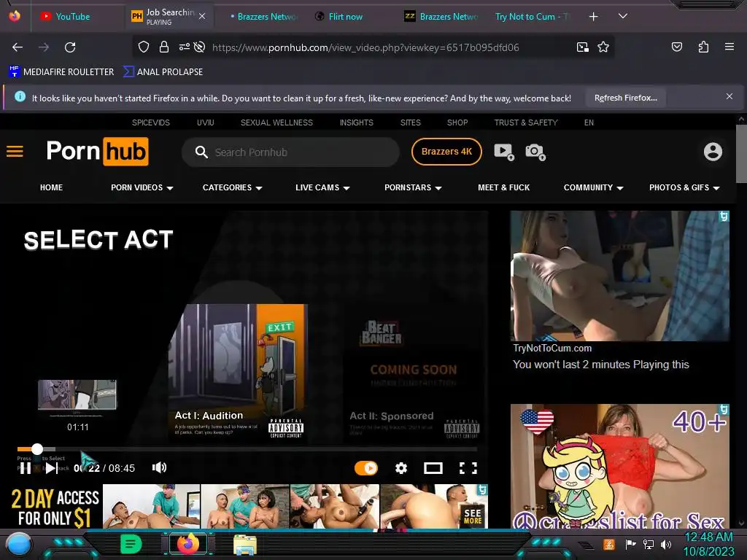Open the SEXUAL WELLNESS link
The width and height of the screenshot is (747, 560).
pyautogui.click(x=276, y=122)
